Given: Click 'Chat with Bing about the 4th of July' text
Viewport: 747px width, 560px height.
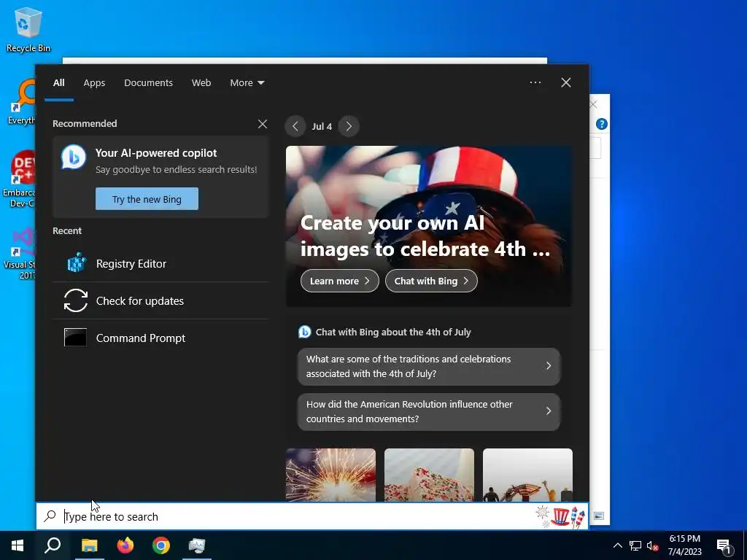Looking at the screenshot, I should click(393, 332).
